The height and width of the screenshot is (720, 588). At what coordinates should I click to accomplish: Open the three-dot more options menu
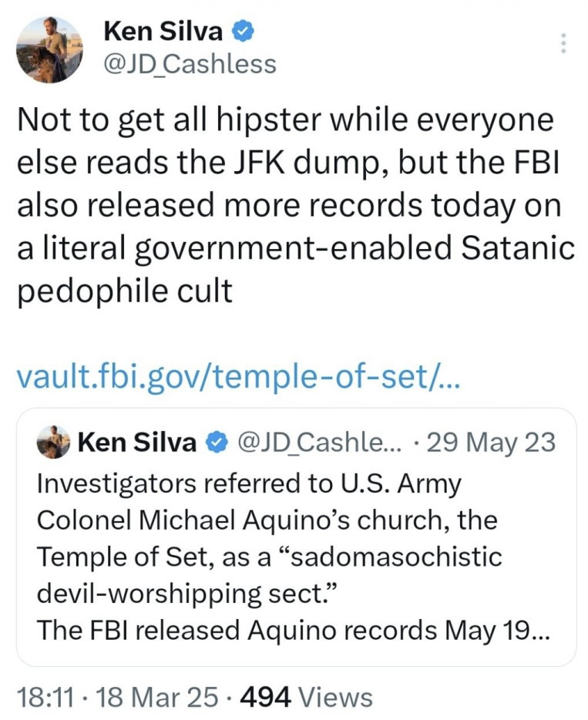(x=563, y=43)
